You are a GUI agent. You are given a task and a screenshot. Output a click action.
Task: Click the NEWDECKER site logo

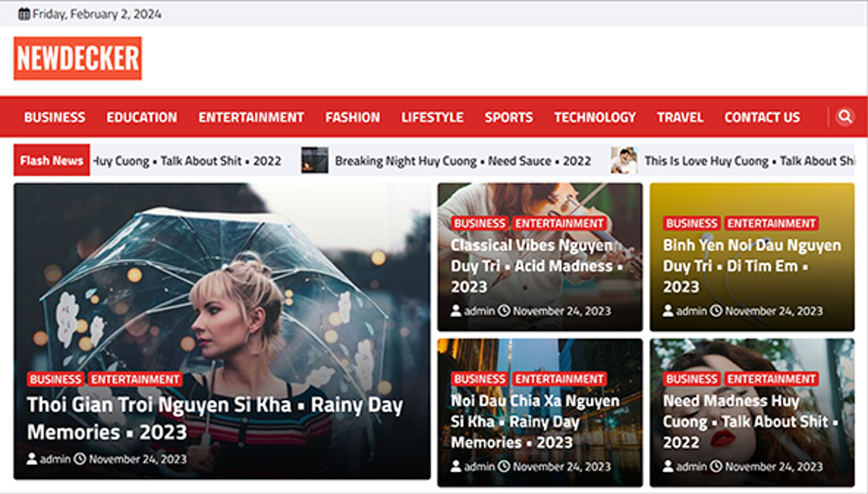[x=78, y=58]
